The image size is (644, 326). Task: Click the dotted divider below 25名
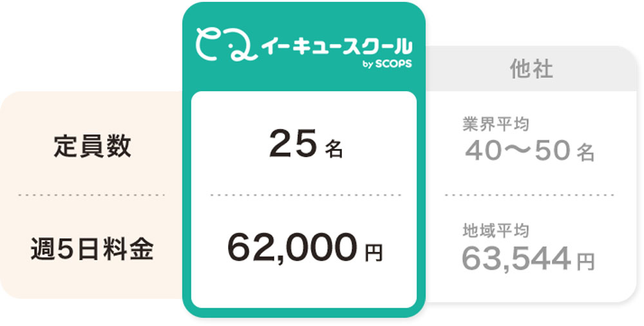pos(305,195)
